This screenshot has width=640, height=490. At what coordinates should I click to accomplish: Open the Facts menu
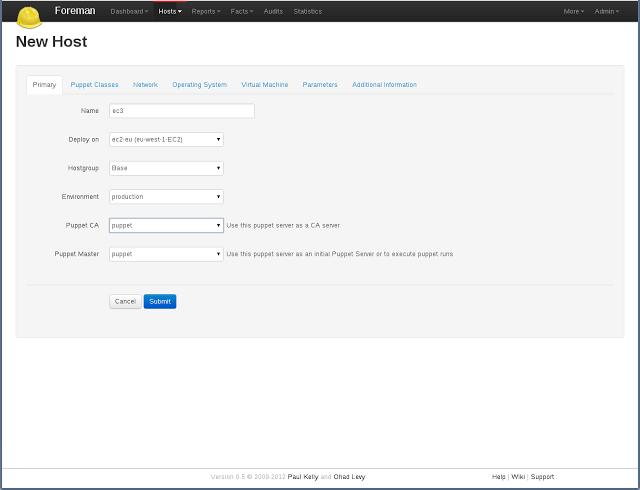click(x=242, y=11)
